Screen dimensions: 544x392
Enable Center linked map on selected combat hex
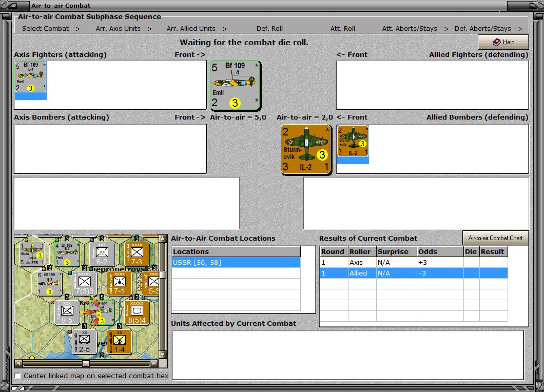point(17,376)
